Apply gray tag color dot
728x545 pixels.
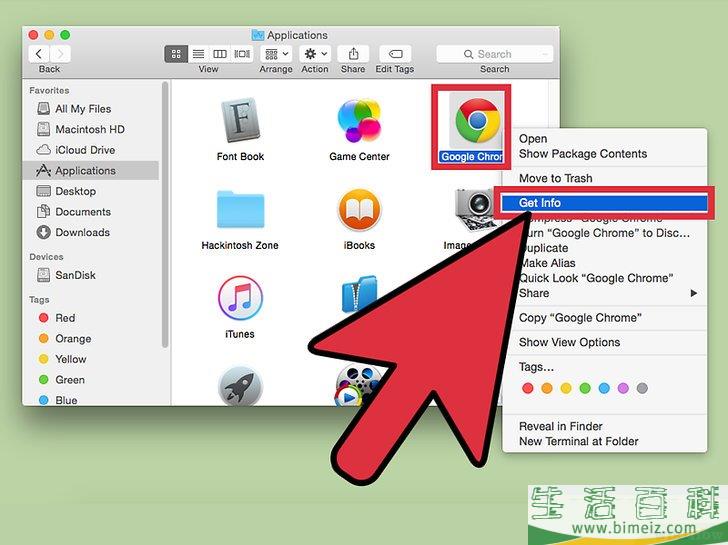[642, 388]
